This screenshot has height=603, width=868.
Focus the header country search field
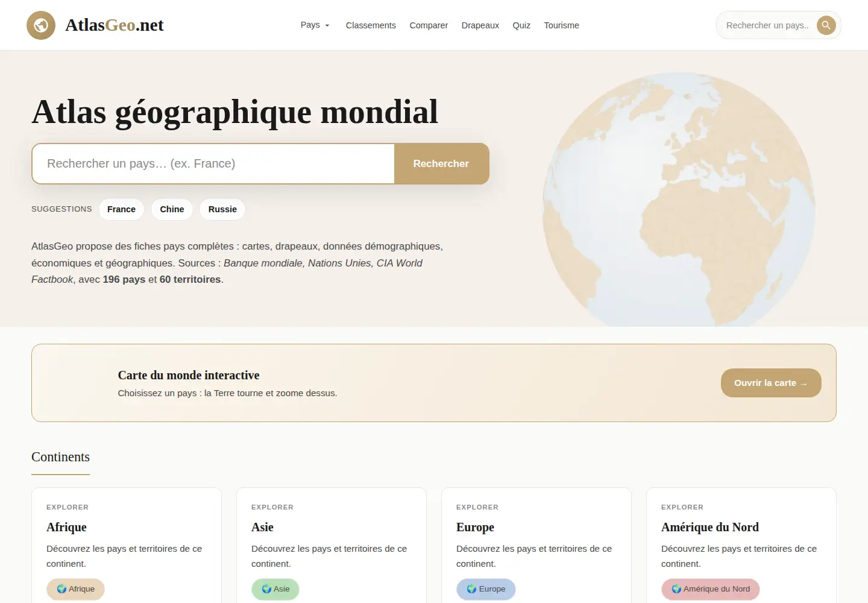(x=767, y=25)
